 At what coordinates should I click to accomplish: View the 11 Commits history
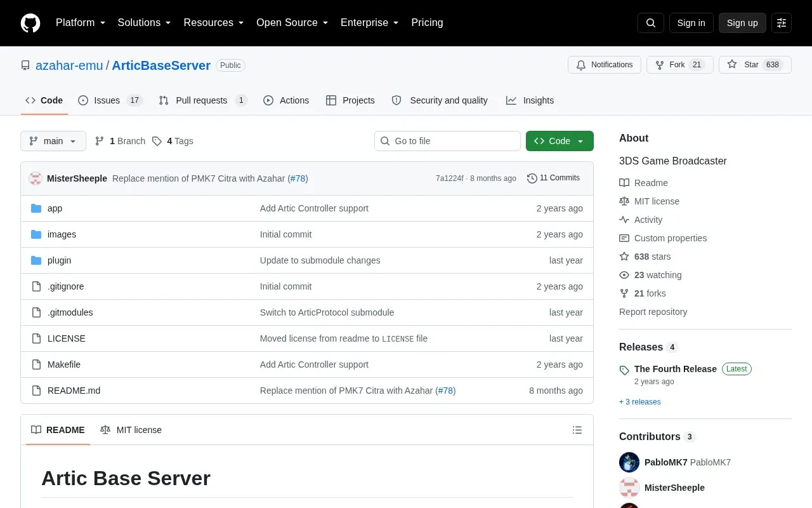(x=553, y=178)
